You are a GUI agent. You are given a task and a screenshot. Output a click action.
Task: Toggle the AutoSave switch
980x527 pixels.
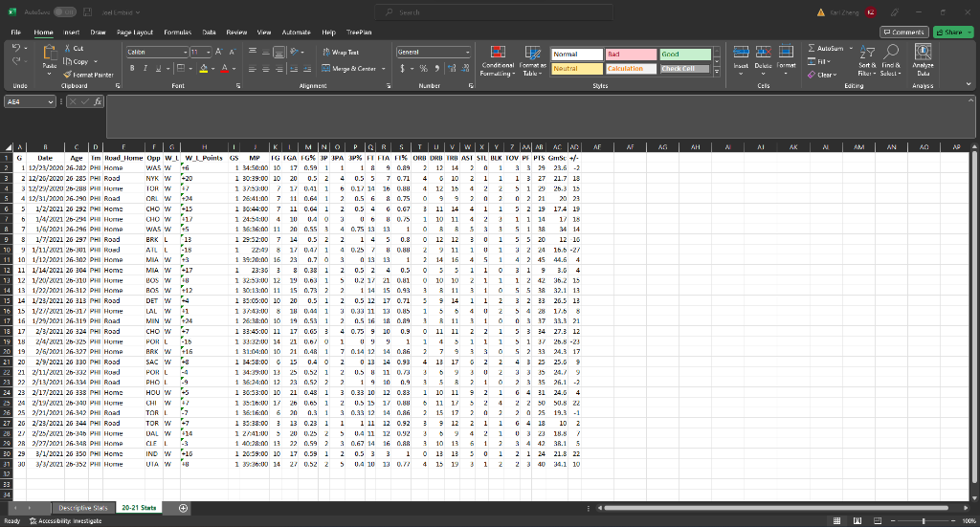click(x=64, y=11)
